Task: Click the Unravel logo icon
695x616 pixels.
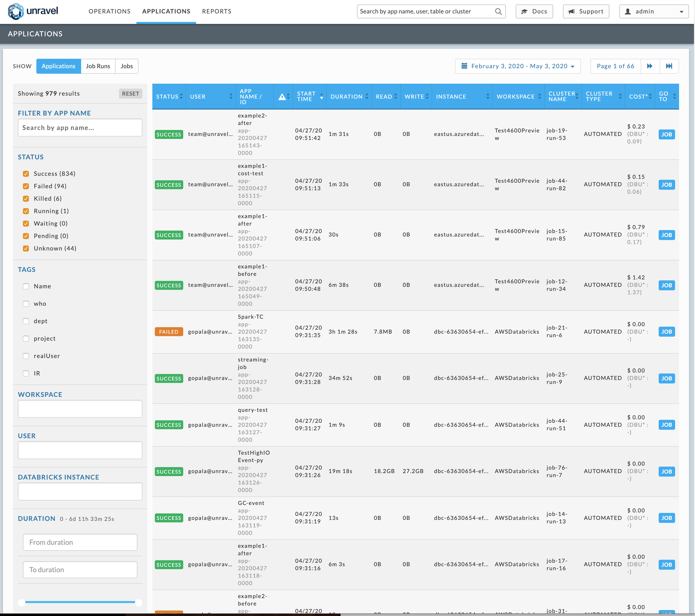Action: point(16,11)
